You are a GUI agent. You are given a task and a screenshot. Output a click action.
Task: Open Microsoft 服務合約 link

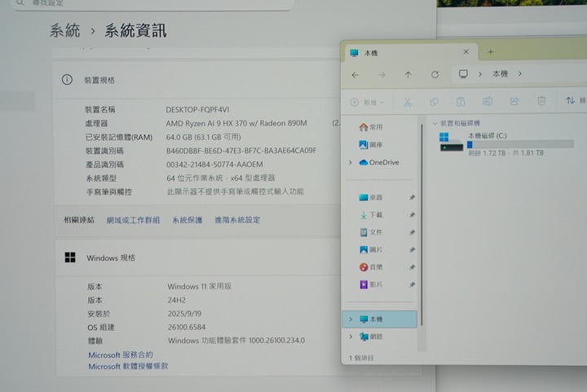coord(121,355)
